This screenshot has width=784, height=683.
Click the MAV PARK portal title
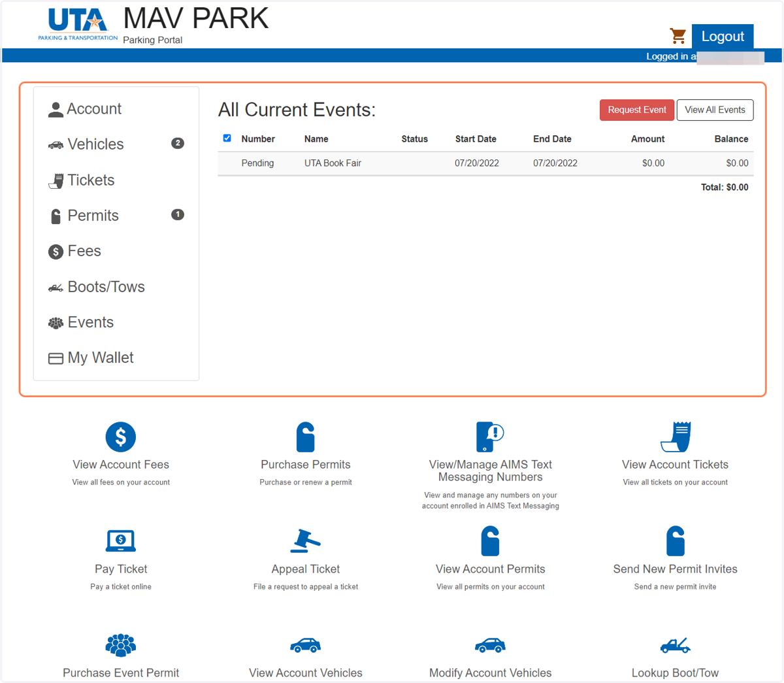point(195,18)
